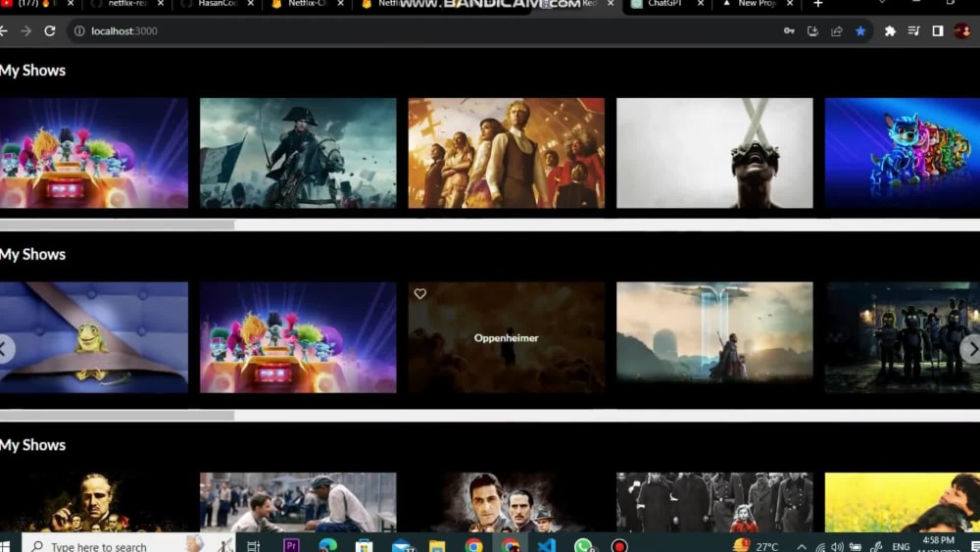Open Adobe Premiere Pro from taskbar
The width and height of the screenshot is (980, 552).
coord(291,545)
